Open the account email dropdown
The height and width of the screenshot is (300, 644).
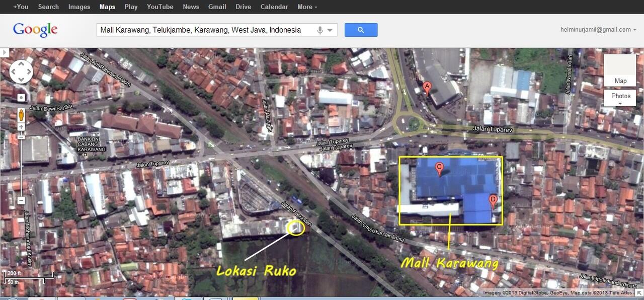[598, 30]
